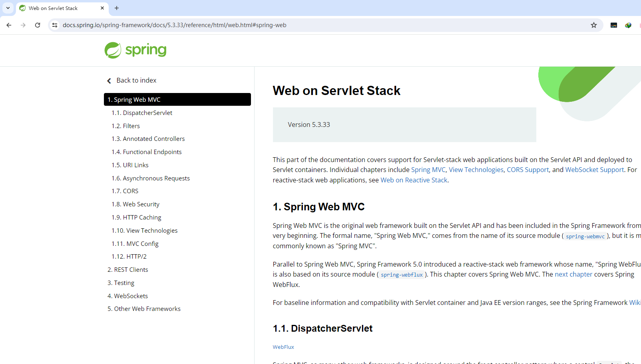Bookmark this page with the star icon
The height and width of the screenshot is (364, 641).
tap(594, 25)
